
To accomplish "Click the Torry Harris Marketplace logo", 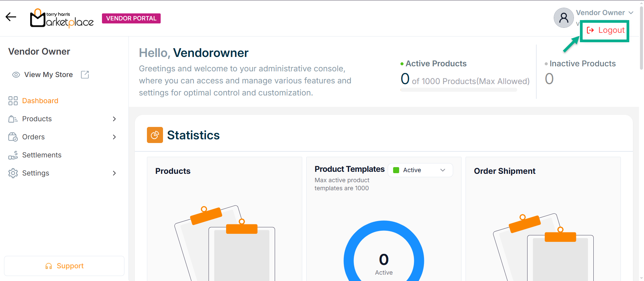I will point(62,18).
